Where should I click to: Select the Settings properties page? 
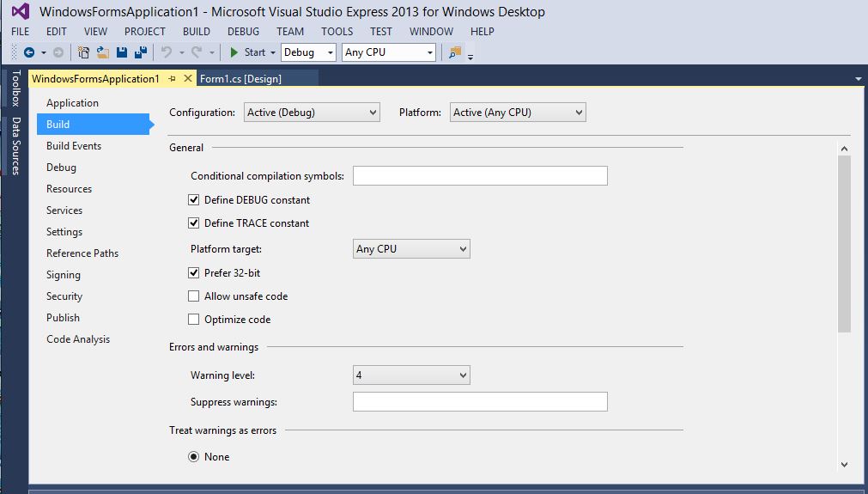coord(64,232)
